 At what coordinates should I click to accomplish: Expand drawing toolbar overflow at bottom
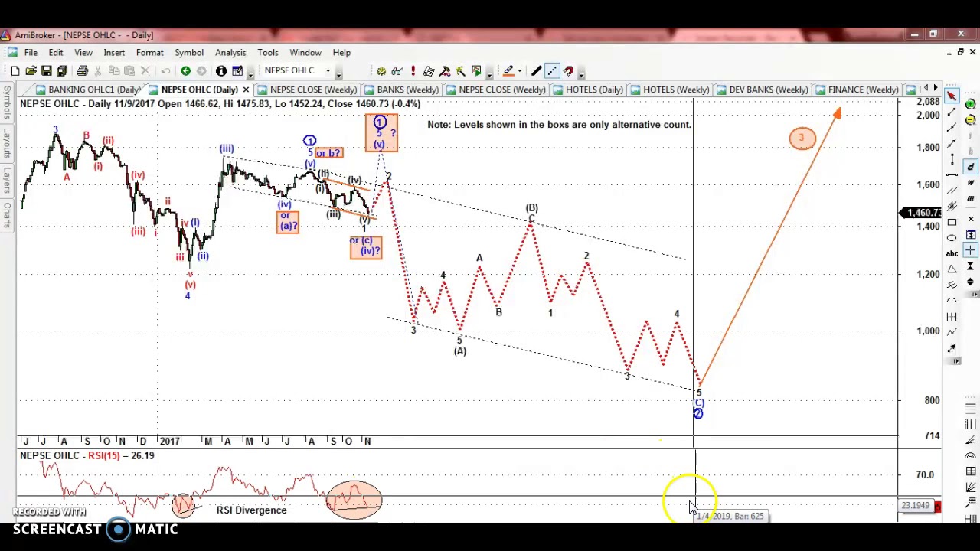pyautogui.click(x=955, y=360)
